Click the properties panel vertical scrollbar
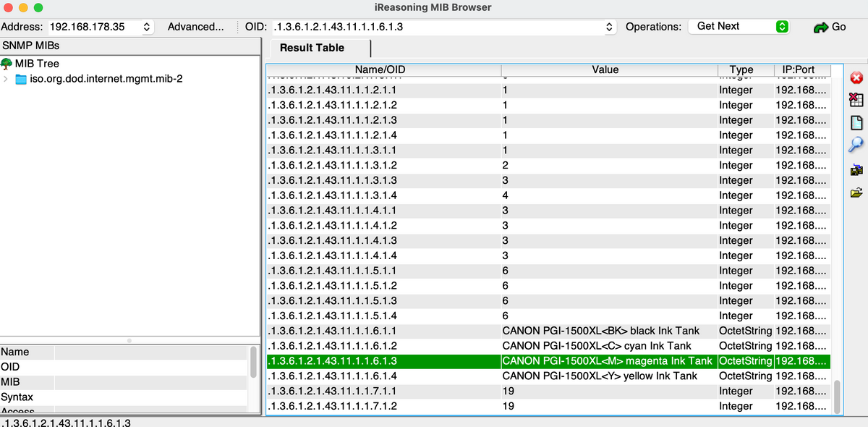 click(252, 362)
